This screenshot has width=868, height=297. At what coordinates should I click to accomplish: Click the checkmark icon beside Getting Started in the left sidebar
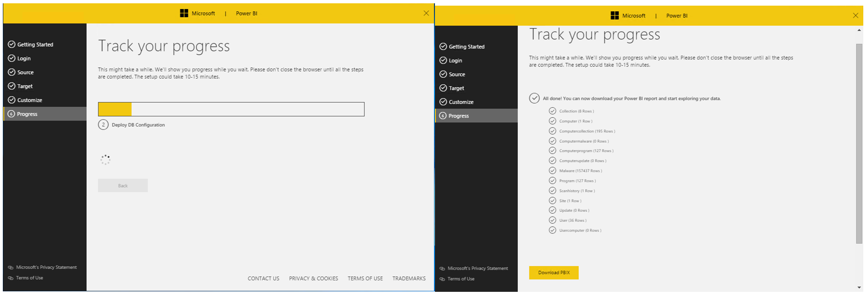point(12,44)
